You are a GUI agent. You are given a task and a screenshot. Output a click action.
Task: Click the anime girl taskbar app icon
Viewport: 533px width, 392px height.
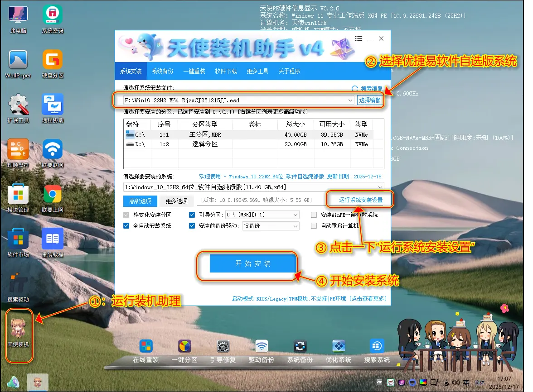37,383
